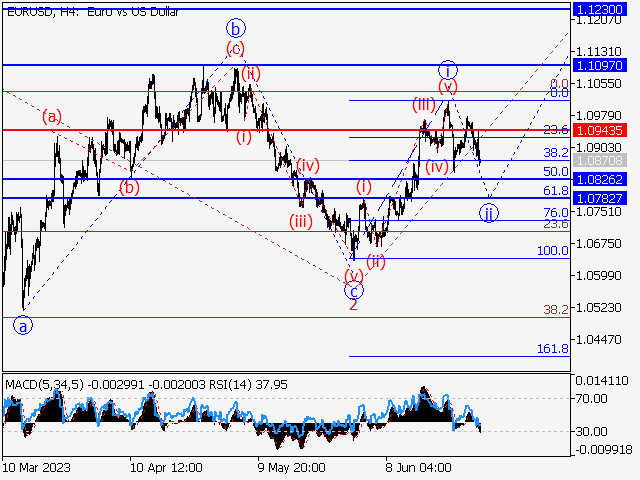Click the blue 38.2 Fibonacci label
Viewport: 640px width, 480px height.
556,153
